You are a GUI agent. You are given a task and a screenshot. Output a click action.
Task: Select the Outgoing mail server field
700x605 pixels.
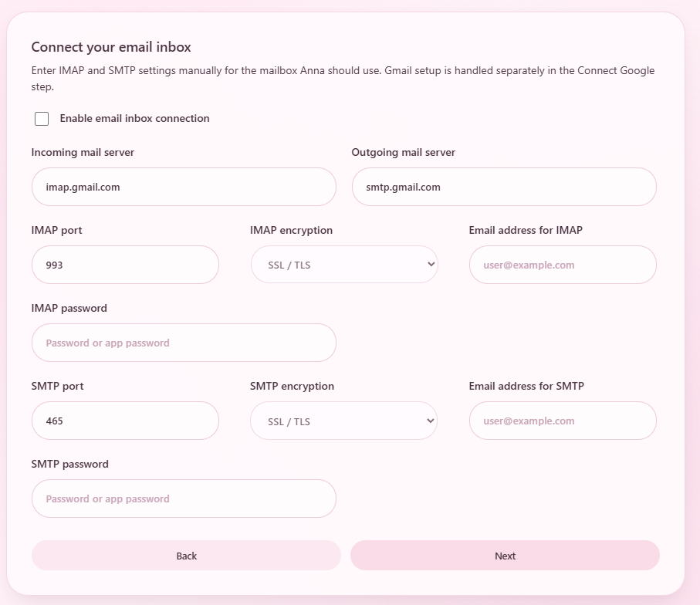pos(504,187)
